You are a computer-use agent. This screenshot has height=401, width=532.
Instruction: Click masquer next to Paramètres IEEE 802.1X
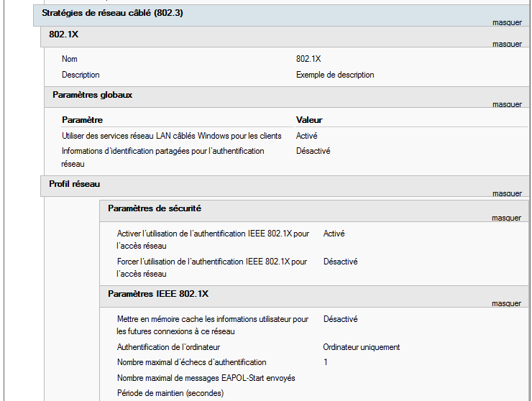pos(506,304)
